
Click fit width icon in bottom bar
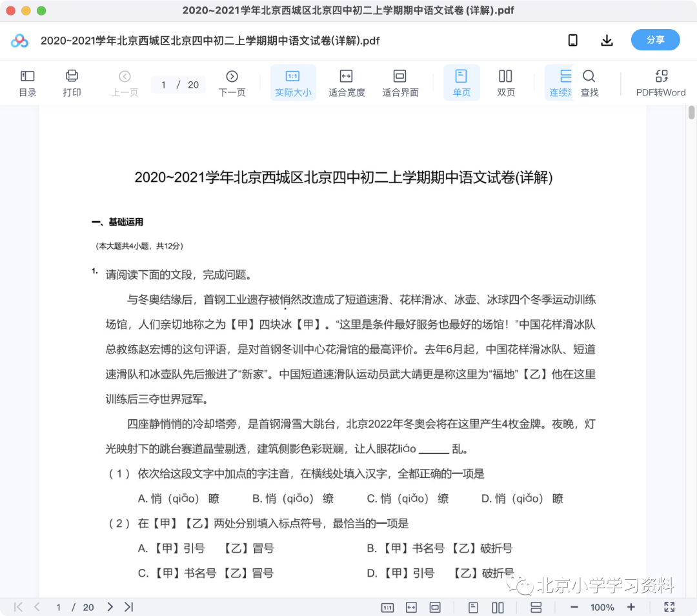coord(411,607)
